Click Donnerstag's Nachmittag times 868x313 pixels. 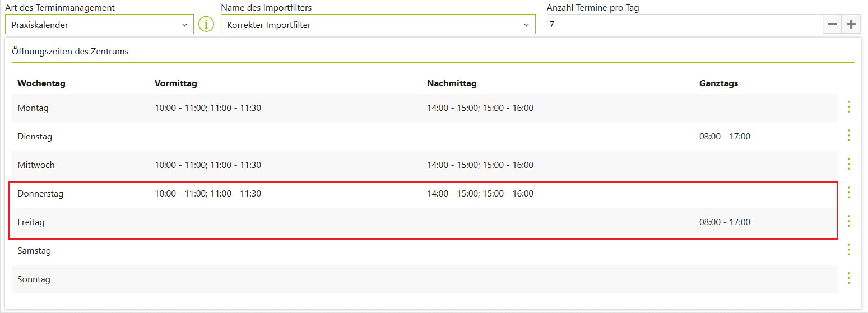click(x=480, y=194)
